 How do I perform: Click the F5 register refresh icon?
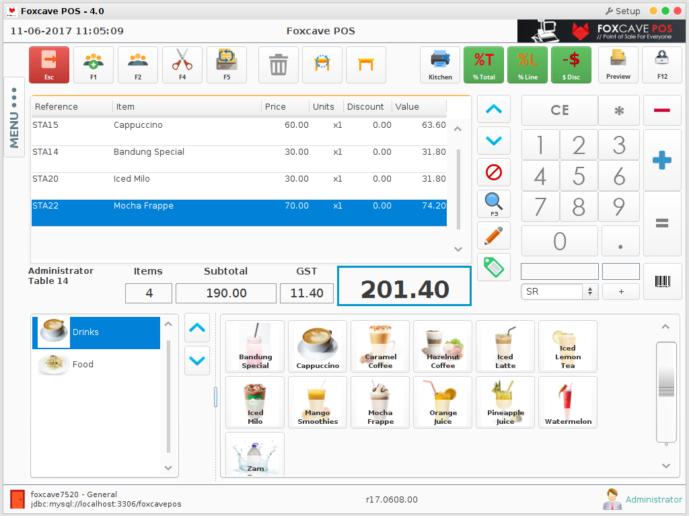click(226, 65)
